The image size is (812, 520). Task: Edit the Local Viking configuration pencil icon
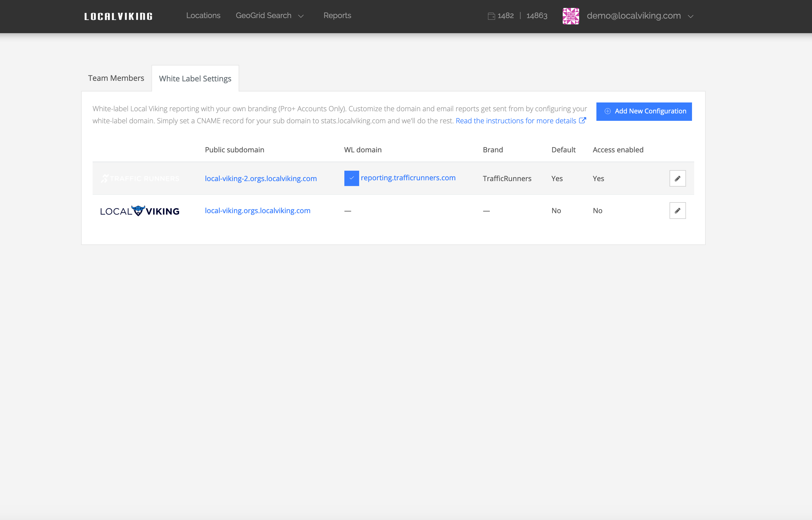pos(677,211)
